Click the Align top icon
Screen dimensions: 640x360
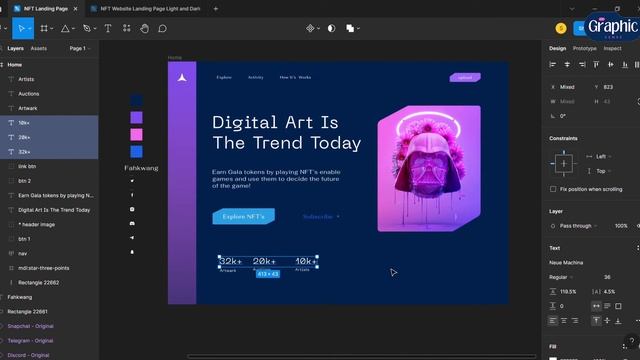(x=596, y=64)
